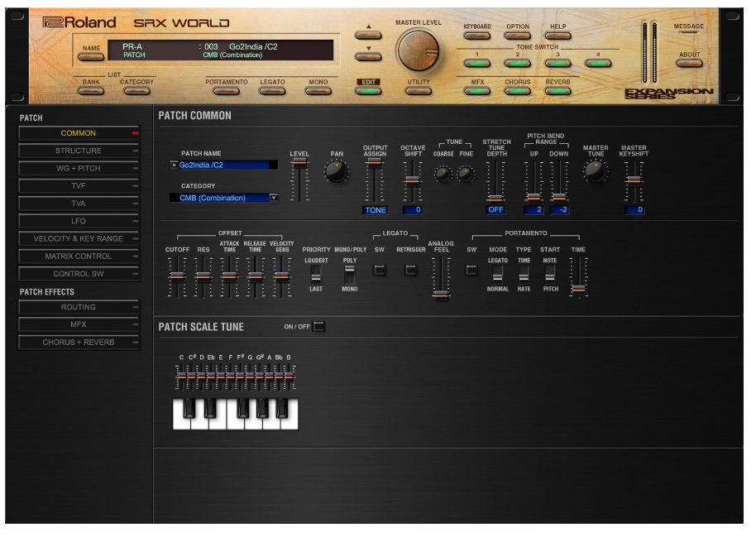Open the MFX patch effects tab
The width and height of the screenshot is (756, 537).
point(79,324)
